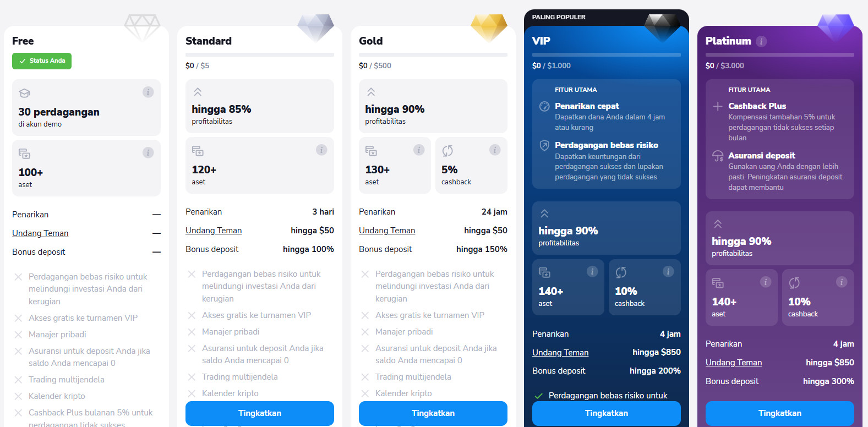Click the Gold diamond badge icon
The width and height of the screenshot is (868, 427).
[489, 26]
